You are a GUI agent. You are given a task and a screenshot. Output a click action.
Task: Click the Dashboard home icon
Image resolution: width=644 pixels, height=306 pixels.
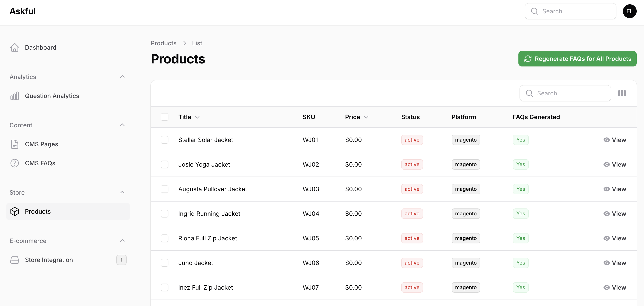coord(14,47)
